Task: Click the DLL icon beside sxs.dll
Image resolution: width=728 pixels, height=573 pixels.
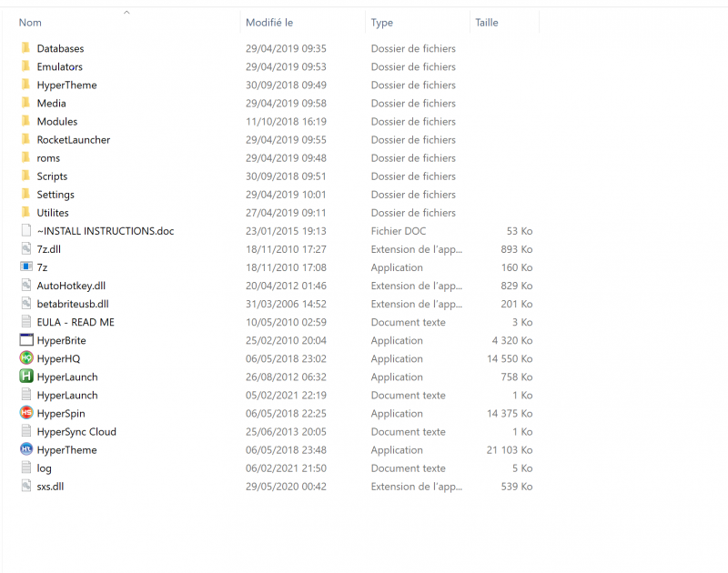Action: click(26, 486)
